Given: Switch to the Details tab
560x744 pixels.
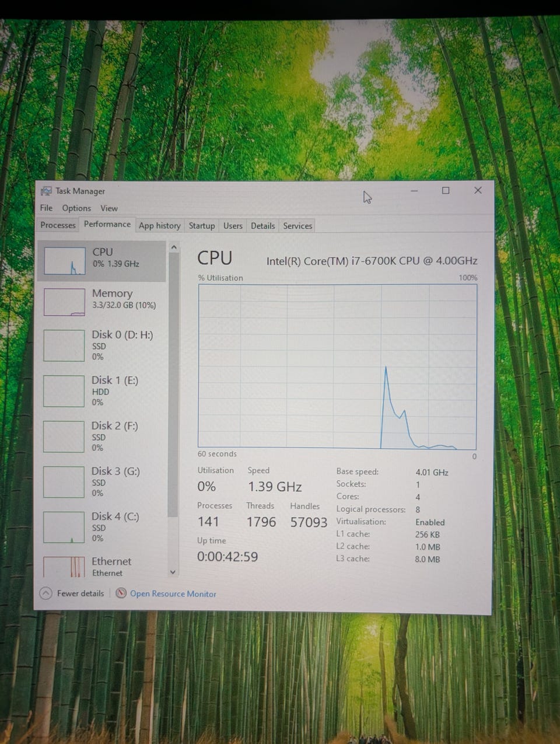Looking at the screenshot, I should 262,226.
